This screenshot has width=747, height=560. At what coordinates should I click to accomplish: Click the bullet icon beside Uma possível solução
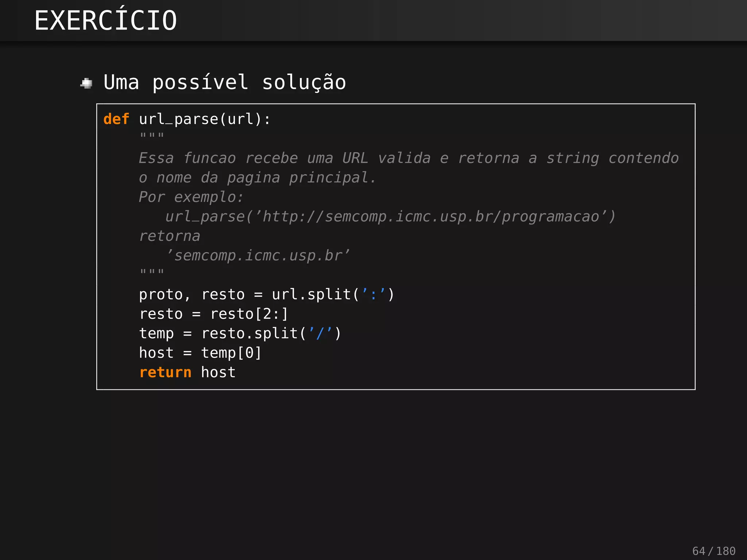click(86, 83)
